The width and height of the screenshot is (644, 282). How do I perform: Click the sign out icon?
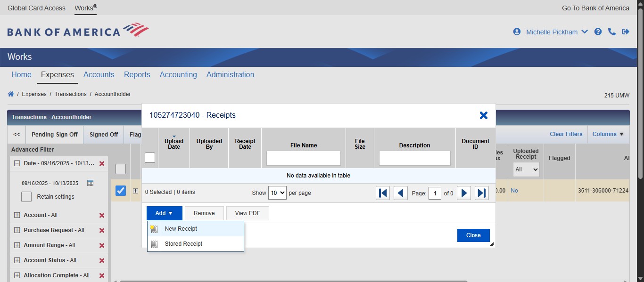coord(626,32)
